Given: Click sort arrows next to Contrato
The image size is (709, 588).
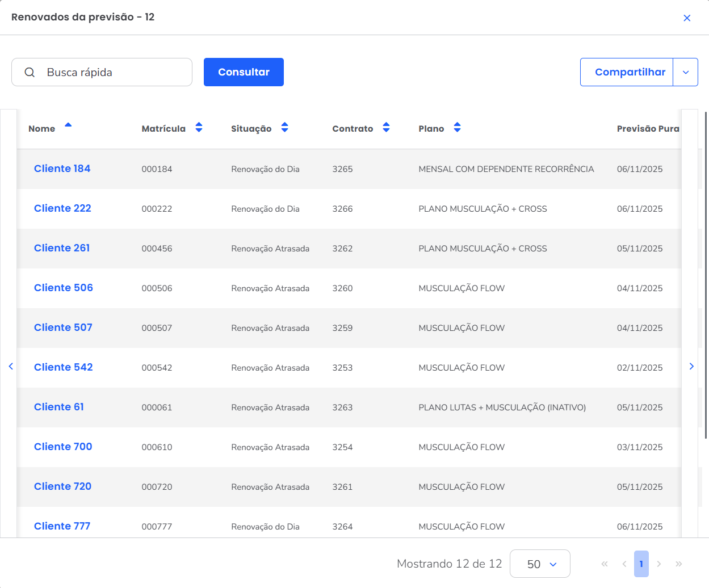Looking at the screenshot, I should (386, 128).
